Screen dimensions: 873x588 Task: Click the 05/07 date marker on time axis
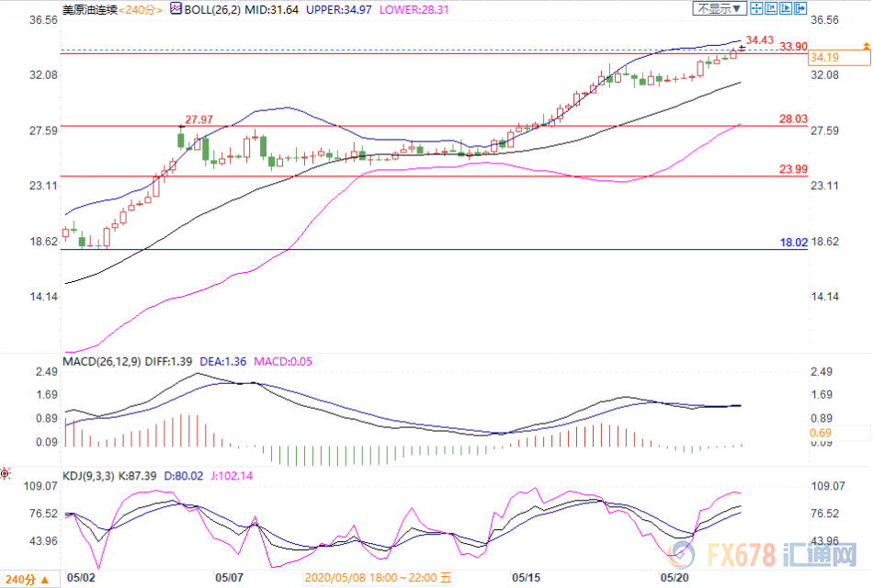[227, 578]
